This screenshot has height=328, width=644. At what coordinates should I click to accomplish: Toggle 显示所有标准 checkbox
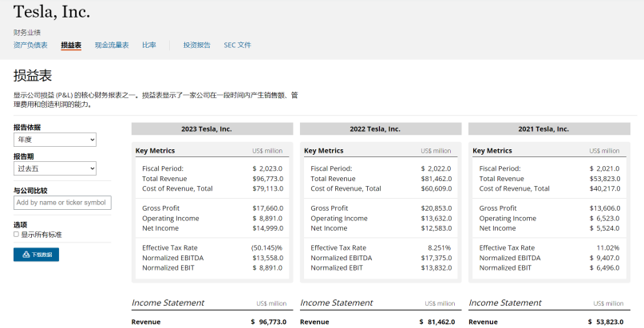(x=16, y=235)
